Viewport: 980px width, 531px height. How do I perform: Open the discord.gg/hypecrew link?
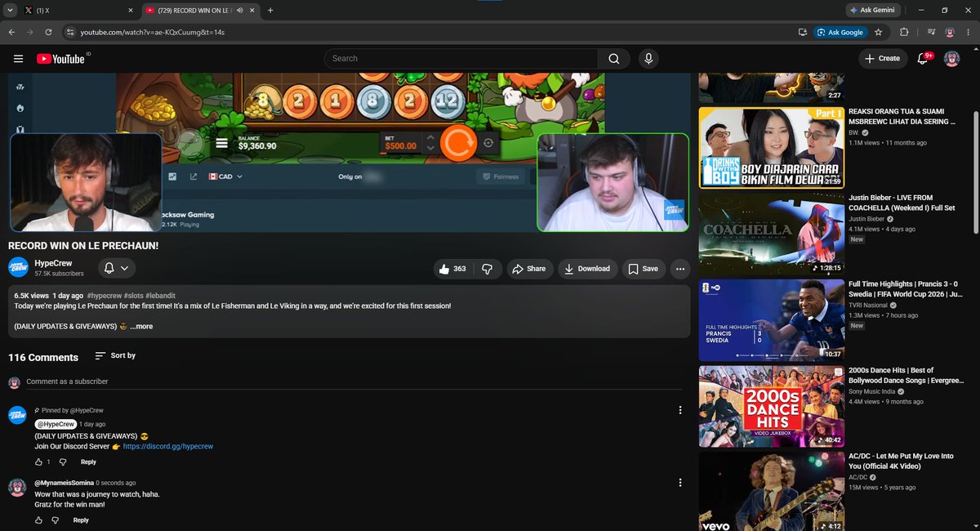pos(168,447)
